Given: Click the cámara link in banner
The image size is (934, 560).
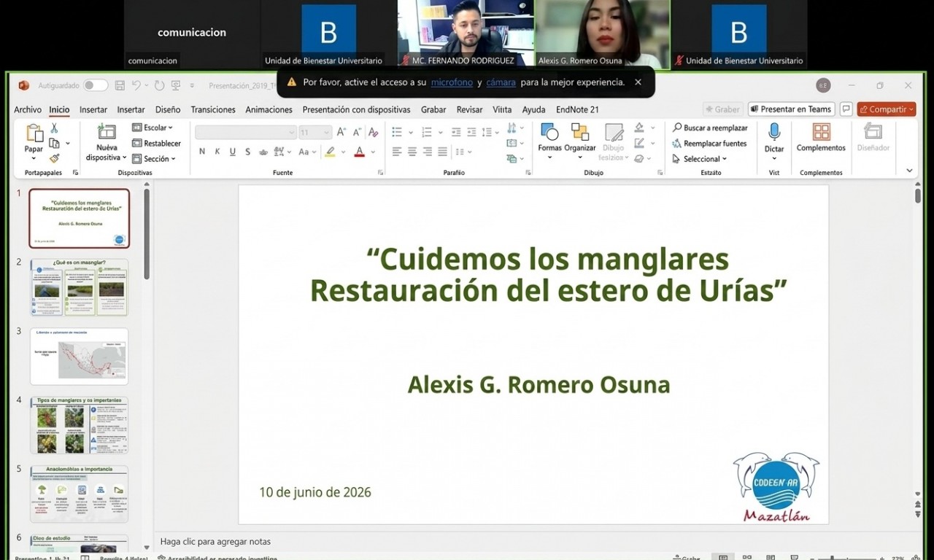Looking at the screenshot, I should coord(501,82).
